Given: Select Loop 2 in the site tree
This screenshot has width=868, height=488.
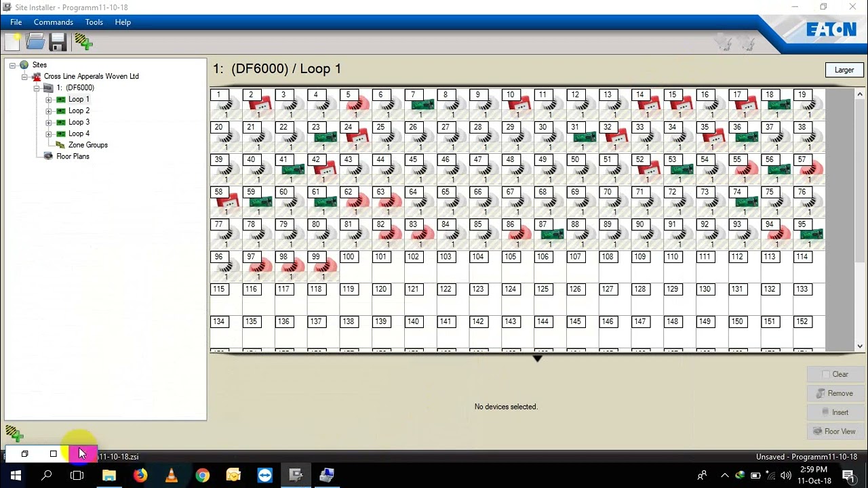Looking at the screenshot, I should tap(79, 111).
